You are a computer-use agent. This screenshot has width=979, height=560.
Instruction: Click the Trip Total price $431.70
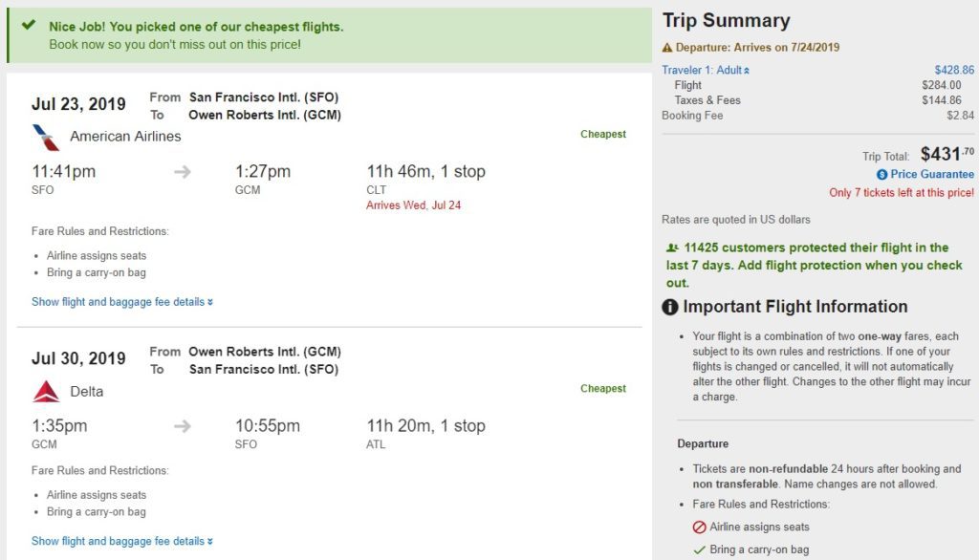tap(947, 153)
